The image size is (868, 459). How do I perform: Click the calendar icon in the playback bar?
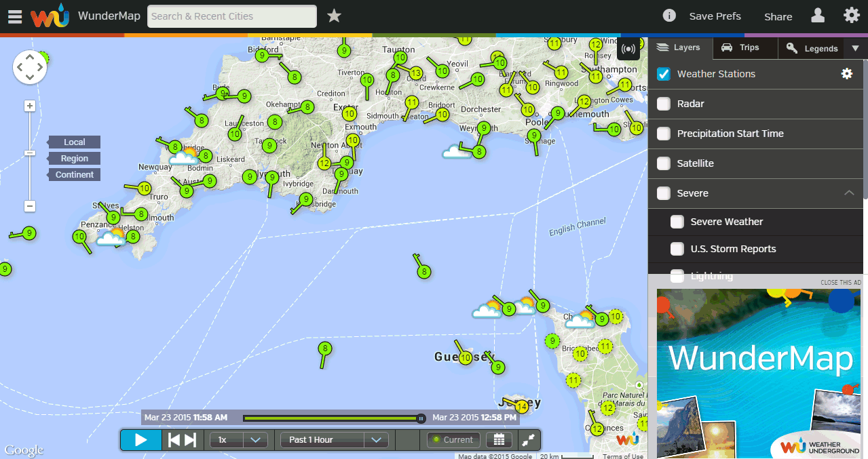tap(499, 439)
